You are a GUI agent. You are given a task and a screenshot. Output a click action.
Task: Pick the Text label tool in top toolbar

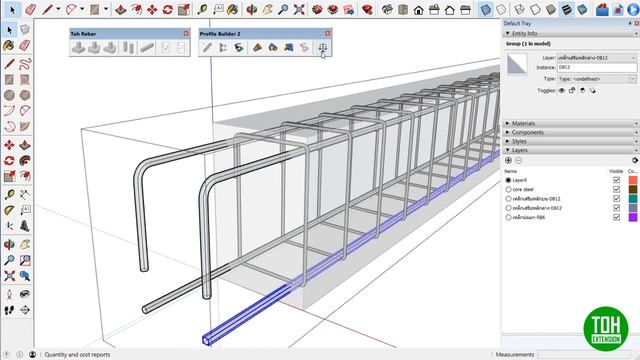218,9
